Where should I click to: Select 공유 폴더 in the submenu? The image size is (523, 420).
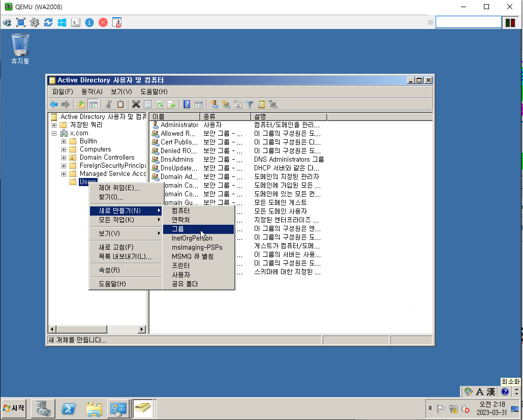(198, 284)
